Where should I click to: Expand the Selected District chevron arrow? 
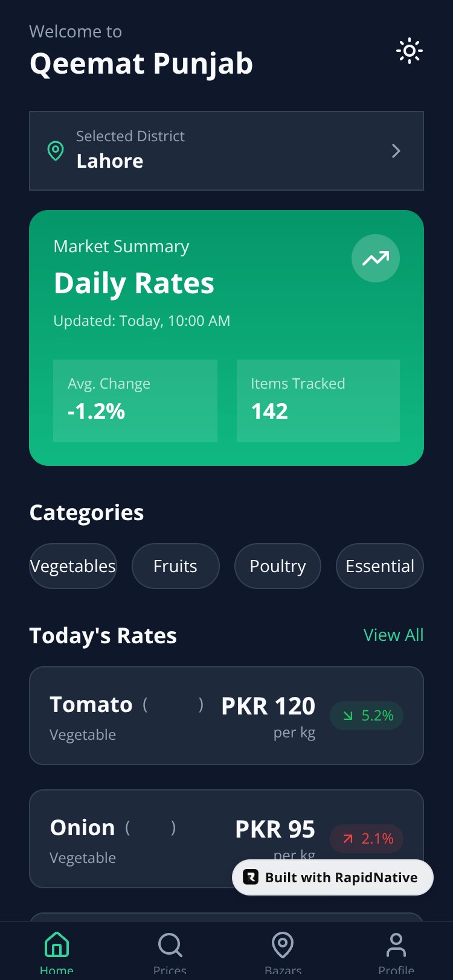396,151
